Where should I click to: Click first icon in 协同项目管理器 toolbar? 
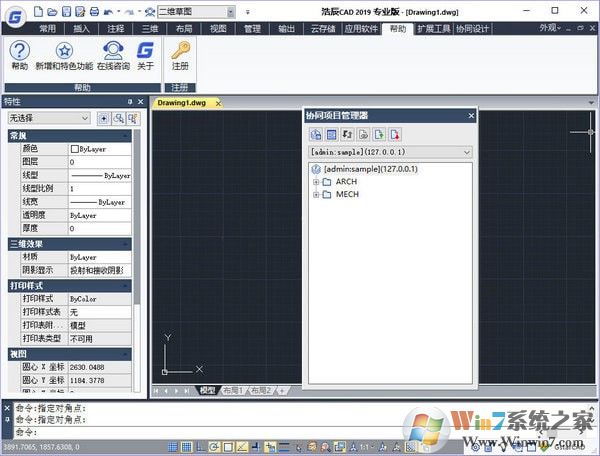point(315,133)
